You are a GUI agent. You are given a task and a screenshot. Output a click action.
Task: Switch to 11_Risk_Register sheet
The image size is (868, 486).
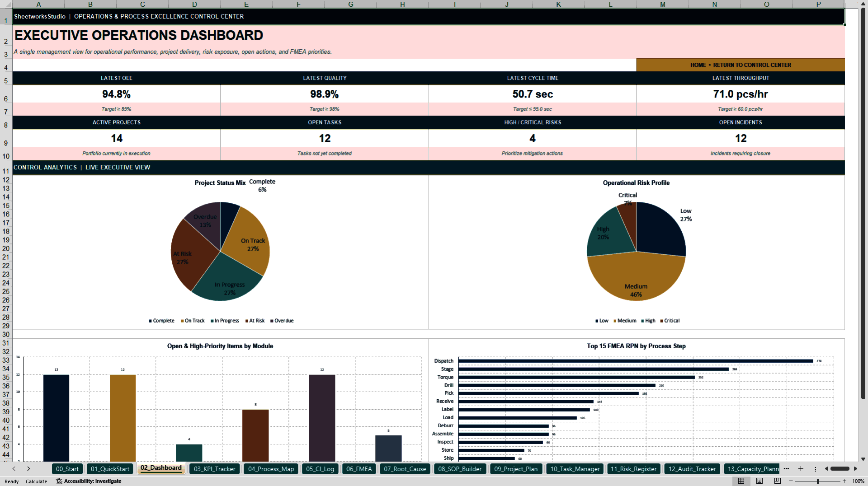click(x=633, y=469)
